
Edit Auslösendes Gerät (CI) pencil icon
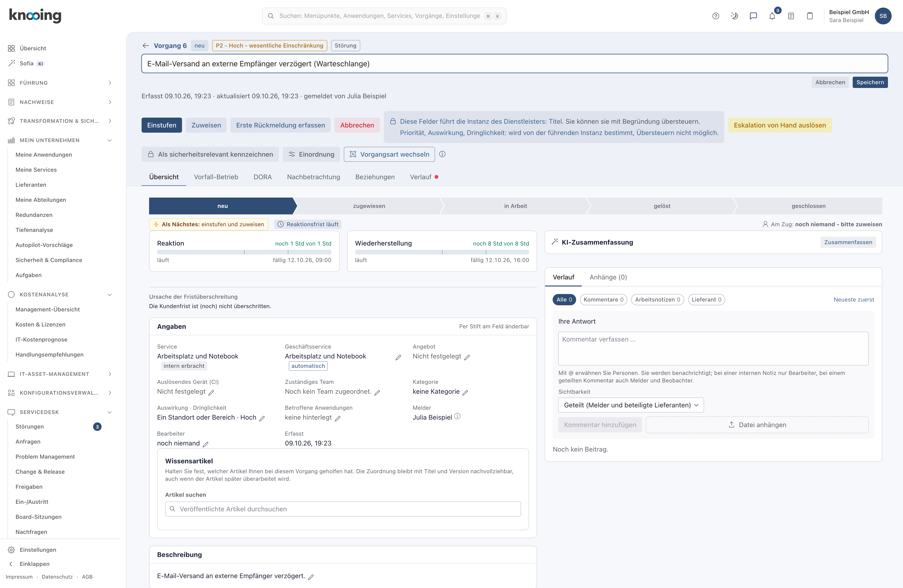[211, 392]
